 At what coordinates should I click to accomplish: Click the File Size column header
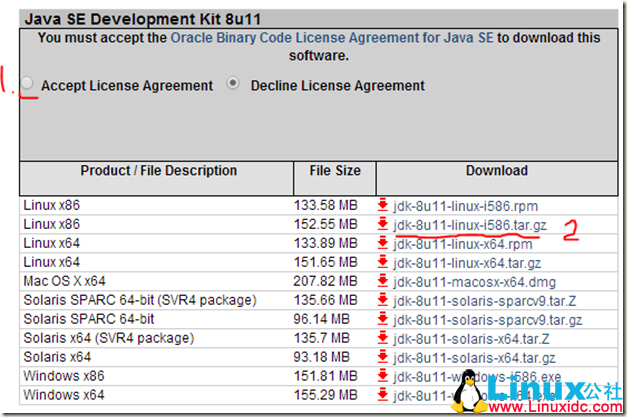click(x=335, y=179)
